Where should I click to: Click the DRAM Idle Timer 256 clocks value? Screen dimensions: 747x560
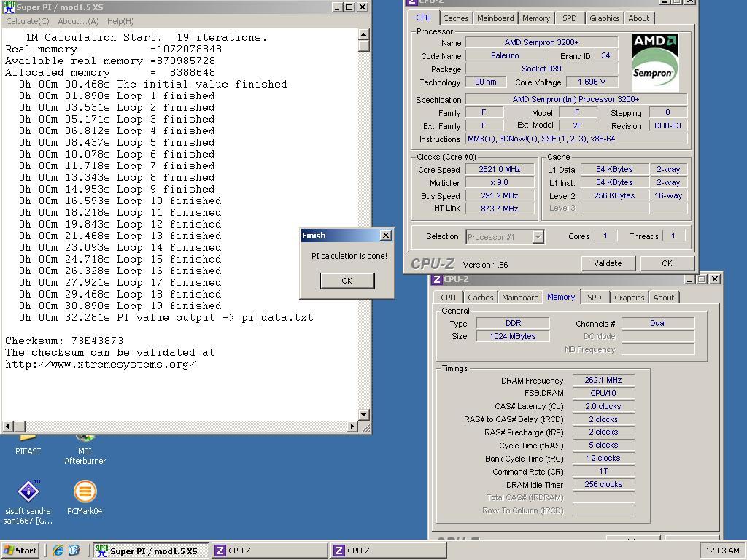click(603, 484)
